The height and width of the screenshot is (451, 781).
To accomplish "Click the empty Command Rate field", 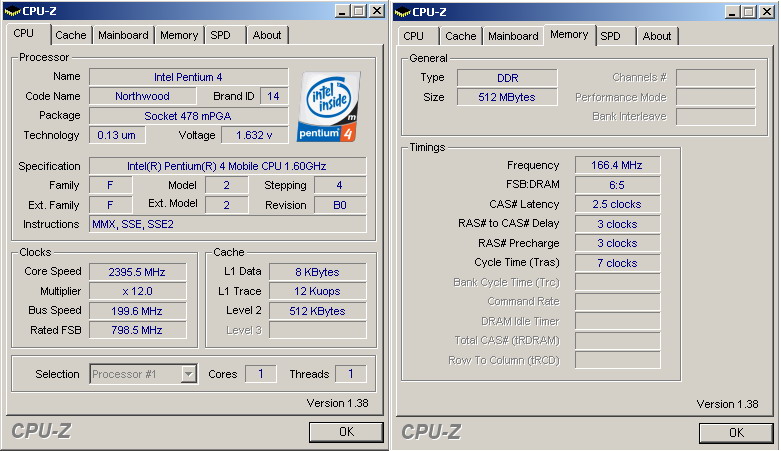I will (x=617, y=301).
